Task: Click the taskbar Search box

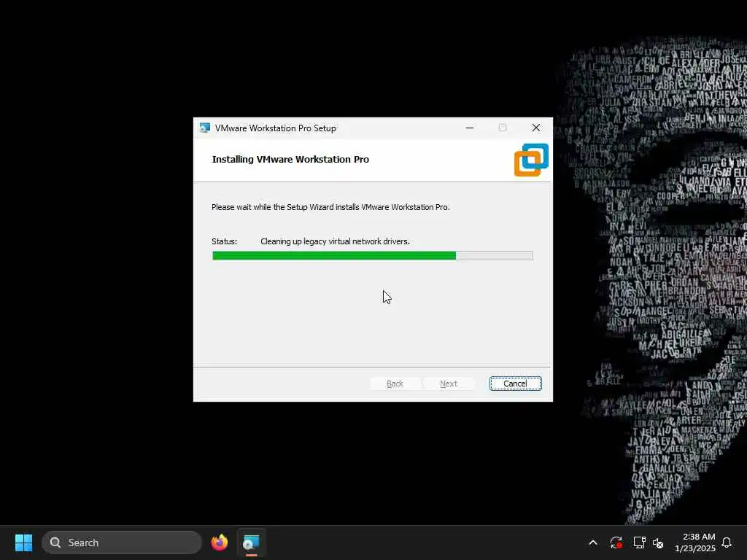Action: point(122,542)
